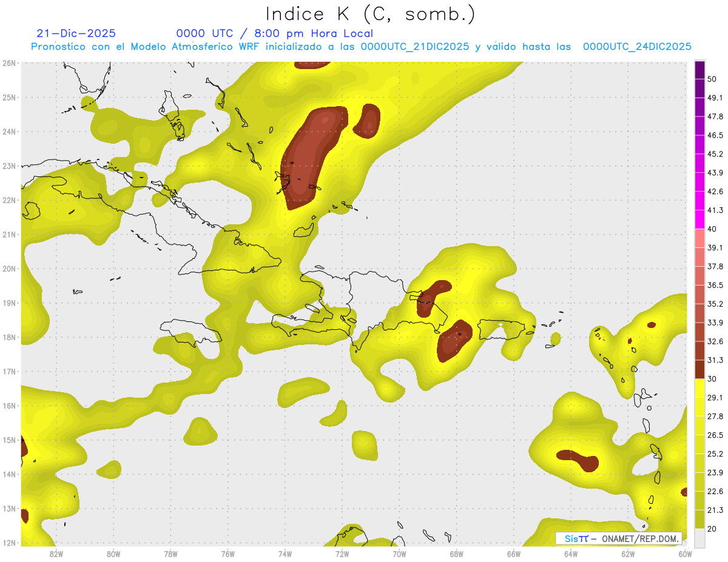This screenshot has width=728, height=562.
Task: Click the '40' colorbar label
Action: tap(712, 229)
